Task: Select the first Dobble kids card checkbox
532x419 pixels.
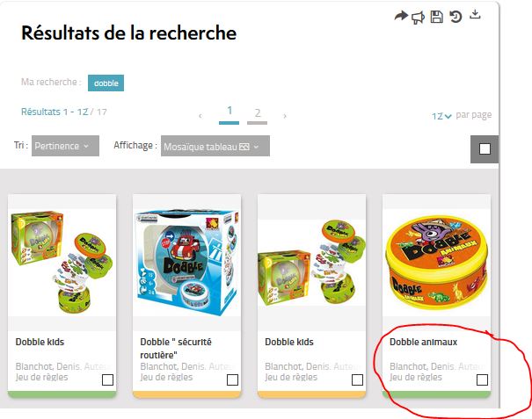Action: (x=107, y=379)
